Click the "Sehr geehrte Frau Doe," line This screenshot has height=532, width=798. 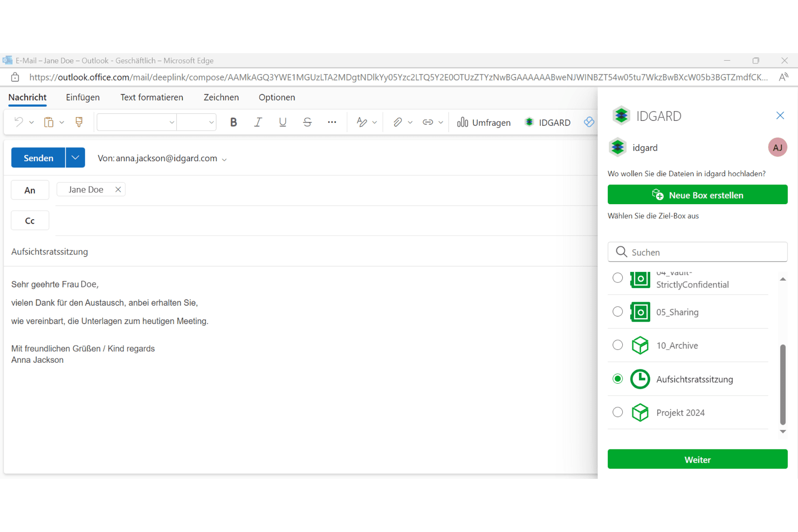pyautogui.click(x=55, y=284)
